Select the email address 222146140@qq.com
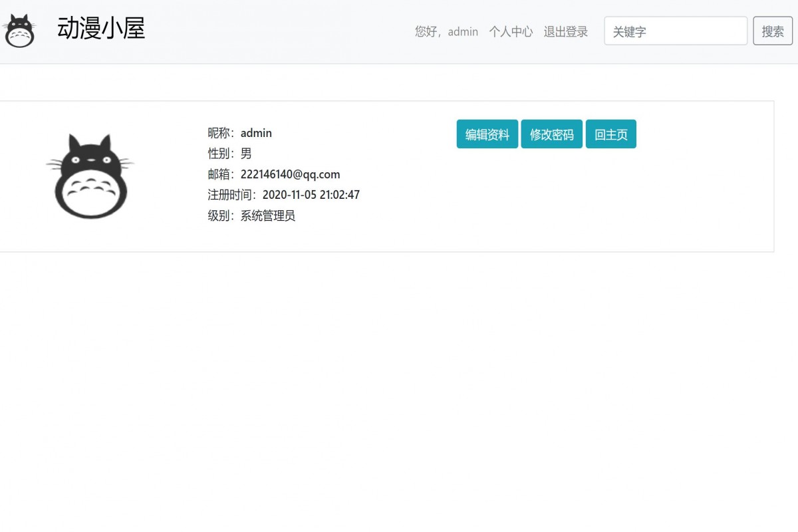 point(290,174)
